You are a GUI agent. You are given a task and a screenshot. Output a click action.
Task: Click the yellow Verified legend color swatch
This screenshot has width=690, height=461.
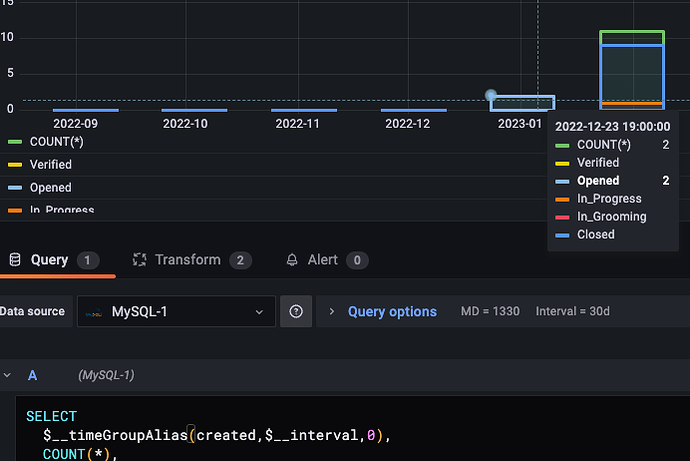click(15, 165)
